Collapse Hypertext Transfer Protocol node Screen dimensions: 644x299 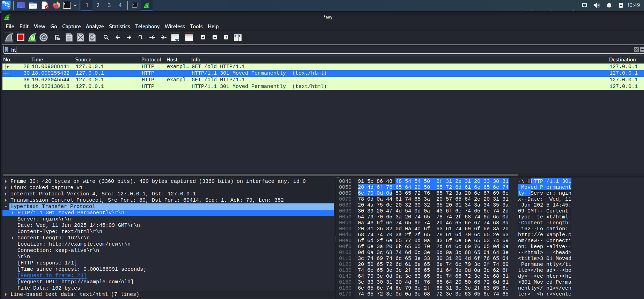(6, 207)
